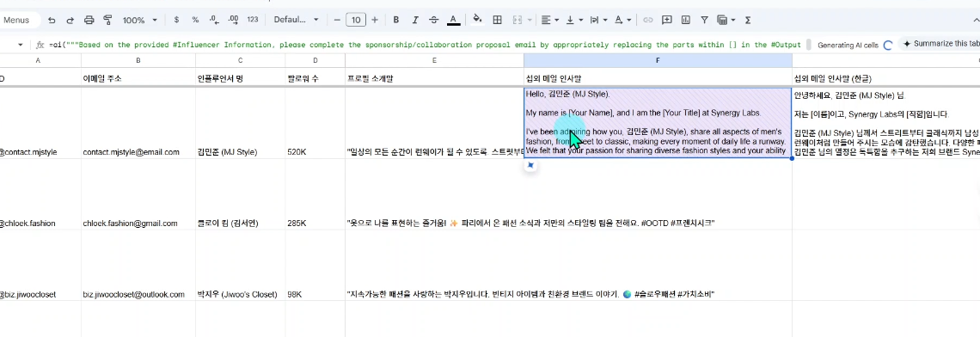The height and width of the screenshot is (337, 980).
Task: Create a filter
Action: click(x=704, y=20)
